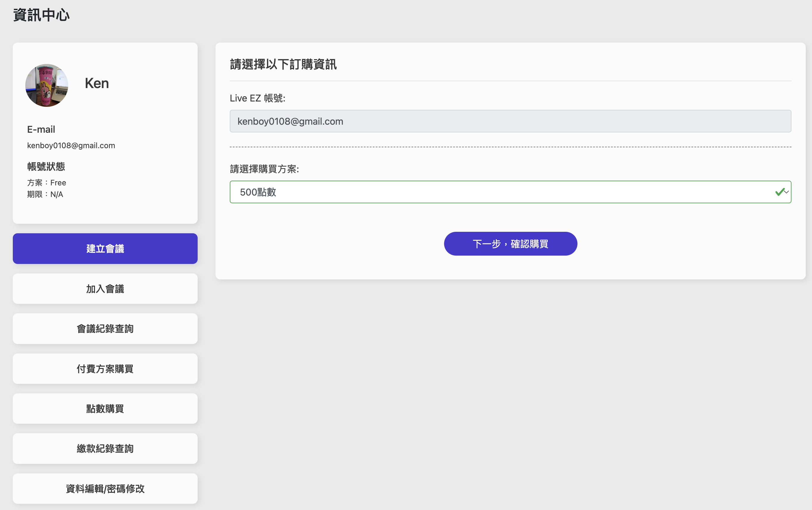The height and width of the screenshot is (510, 812).
Task: Click the user name Ken
Action: 97,83
